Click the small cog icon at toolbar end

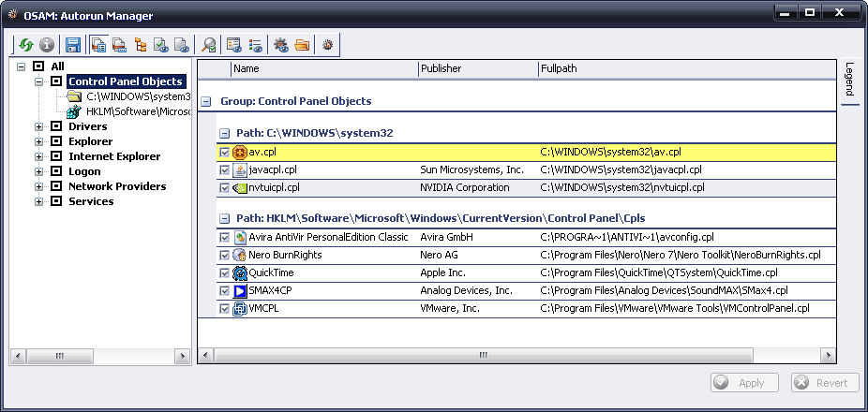pos(327,44)
